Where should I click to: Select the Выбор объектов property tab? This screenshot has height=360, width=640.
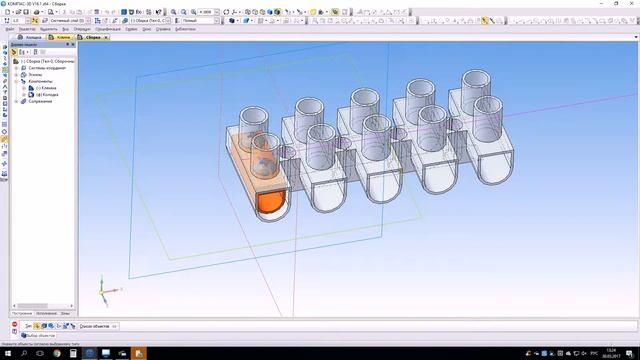38,336
